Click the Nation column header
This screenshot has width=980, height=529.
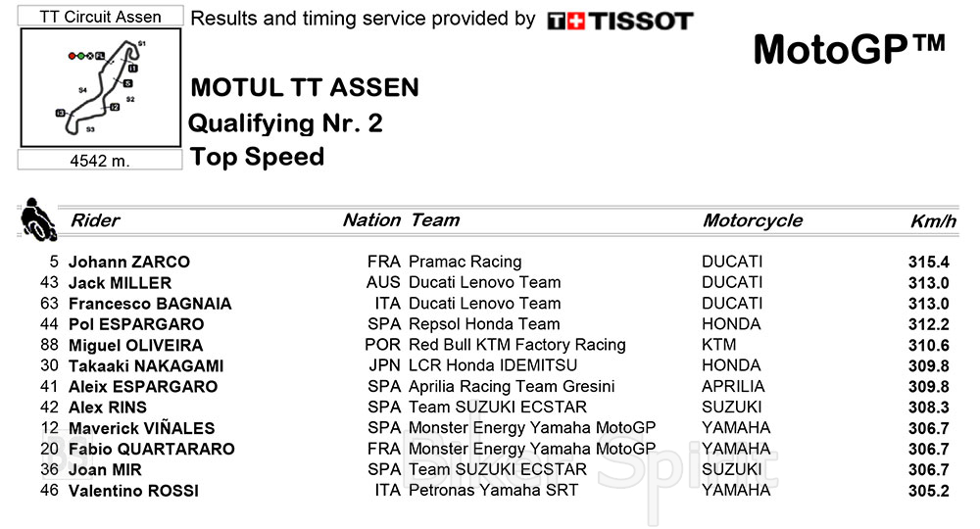[x=371, y=220]
